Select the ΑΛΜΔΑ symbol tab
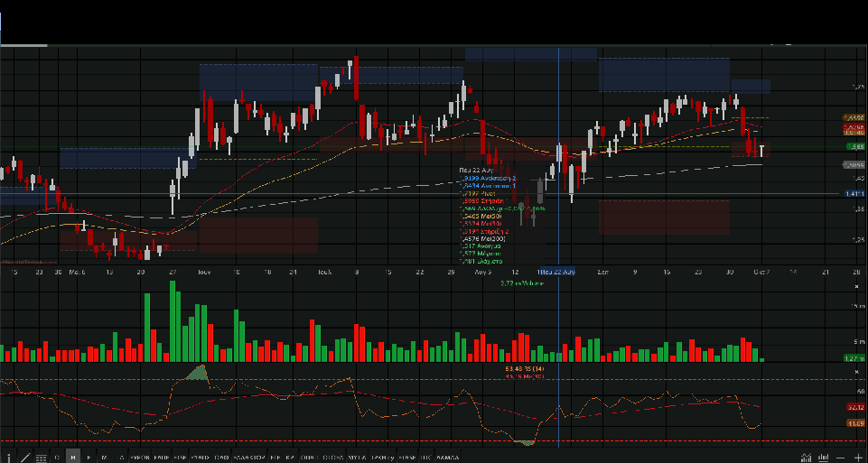Screen dimensions: 868x463 447,458
